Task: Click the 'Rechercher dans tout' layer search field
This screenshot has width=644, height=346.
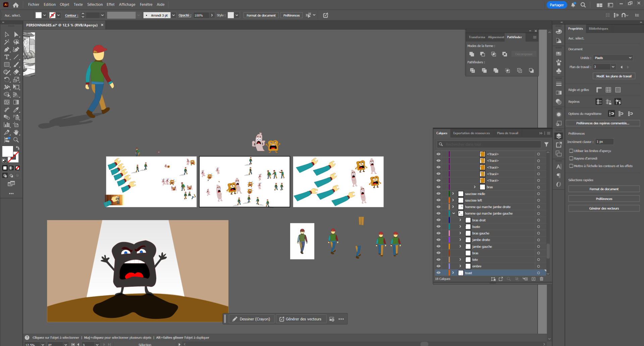Action: pyautogui.click(x=489, y=144)
